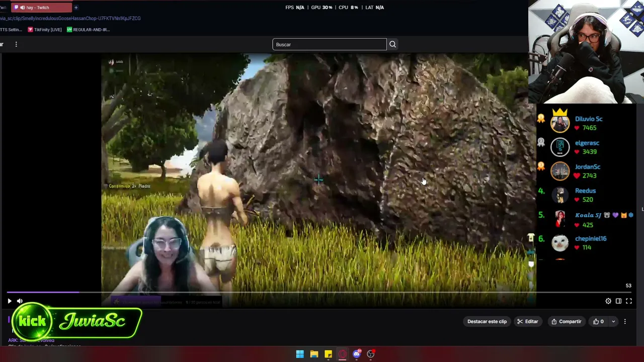Select 'Reedus' in the leaderboard
644x362 pixels.
[585, 191]
